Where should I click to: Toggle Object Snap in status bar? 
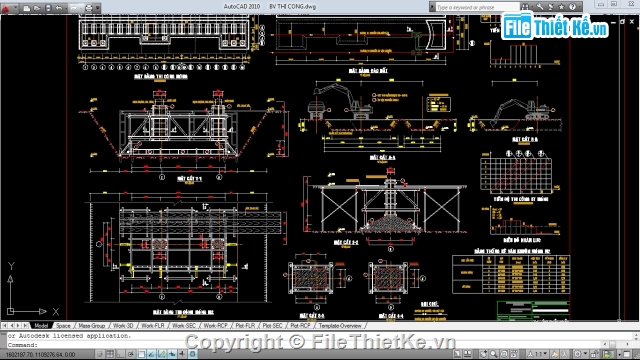[x=141, y=354]
